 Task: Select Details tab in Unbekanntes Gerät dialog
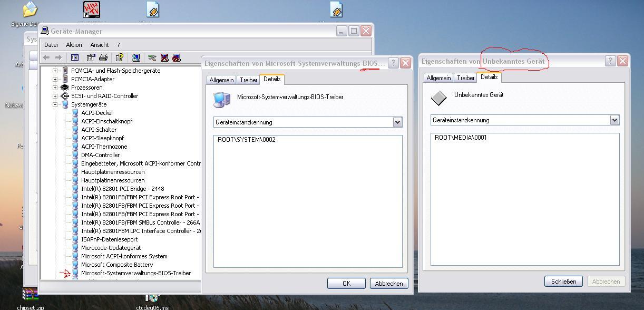[x=489, y=77]
